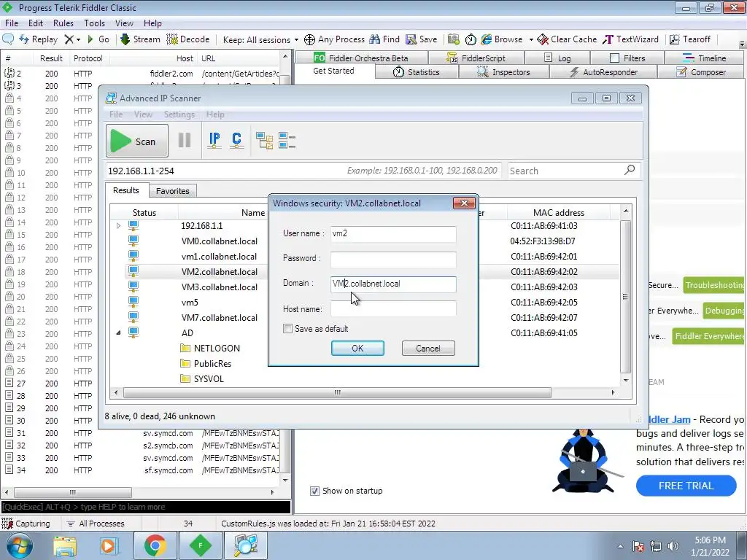Click the IP toolbar icon in Advanced IP Scanner
747x560 pixels.
pyautogui.click(x=214, y=141)
